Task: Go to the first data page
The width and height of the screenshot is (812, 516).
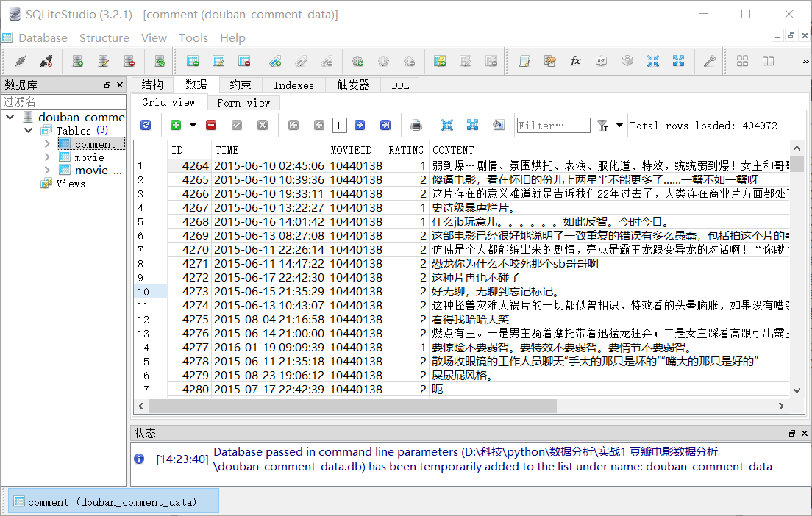Action: click(293, 125)
